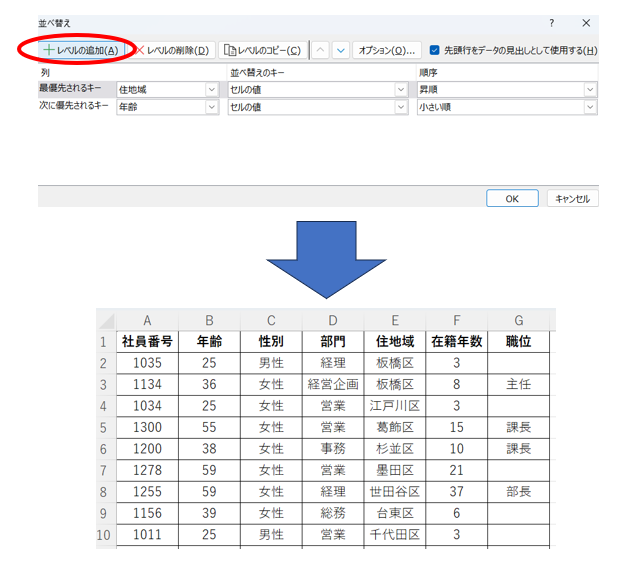This screenshot has width=626, height=574.
Task: Click the select-all corner of the spreadsheet
Action: click(x=106, y=320)
